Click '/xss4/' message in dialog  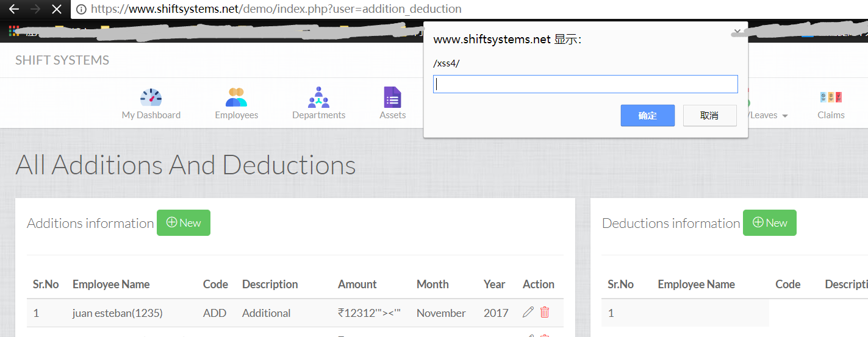[x=446, y=63]
